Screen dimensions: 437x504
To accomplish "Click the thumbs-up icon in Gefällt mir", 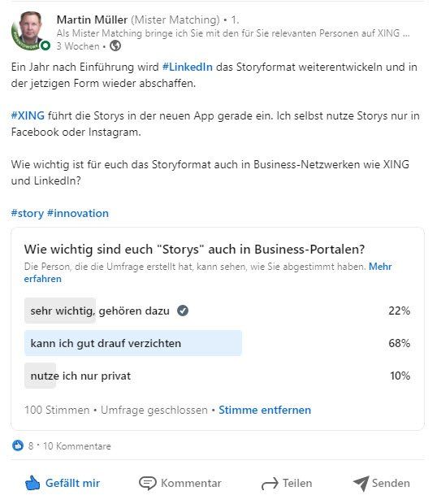I will (32, 483).
